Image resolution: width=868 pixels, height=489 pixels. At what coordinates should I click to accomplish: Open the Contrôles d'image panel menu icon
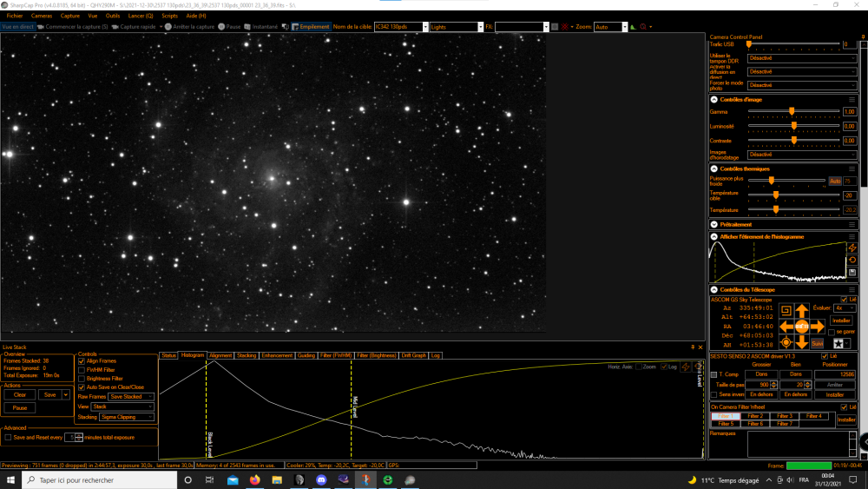(852, 100)
